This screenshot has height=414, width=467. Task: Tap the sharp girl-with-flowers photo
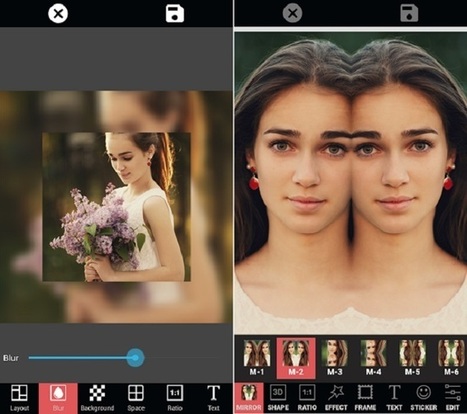click(116, 207)
